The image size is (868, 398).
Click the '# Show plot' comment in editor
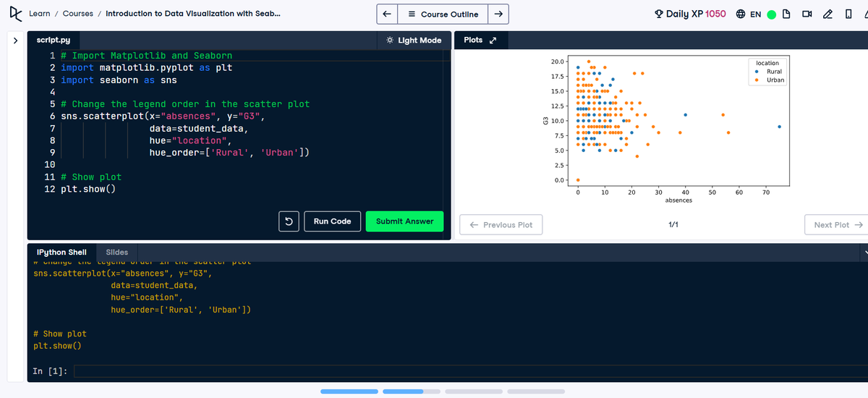tap(91, 177)
